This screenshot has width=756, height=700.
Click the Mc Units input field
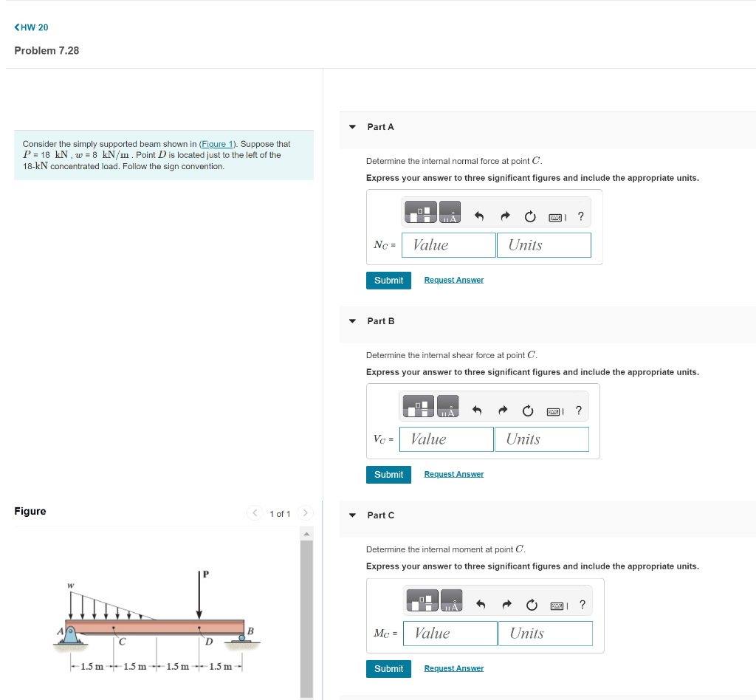(546, 634)
